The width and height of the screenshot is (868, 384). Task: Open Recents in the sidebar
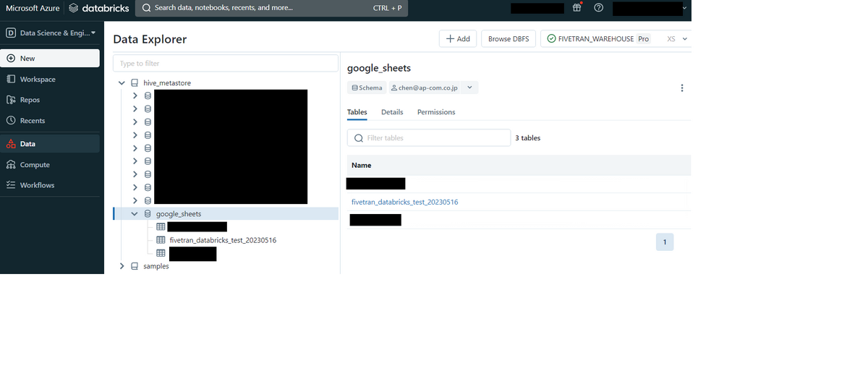50,121
